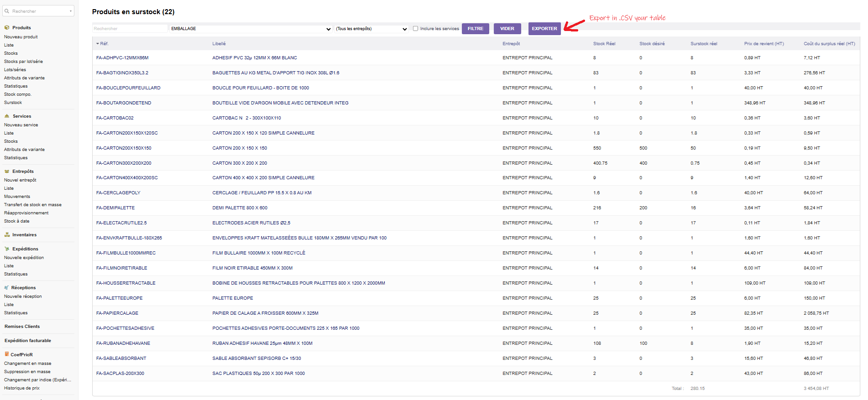This screenshot has width=868, height=400.
Task: Open product FA-ELECTACRUTILE2.5 reference
Action: [121, 223]
